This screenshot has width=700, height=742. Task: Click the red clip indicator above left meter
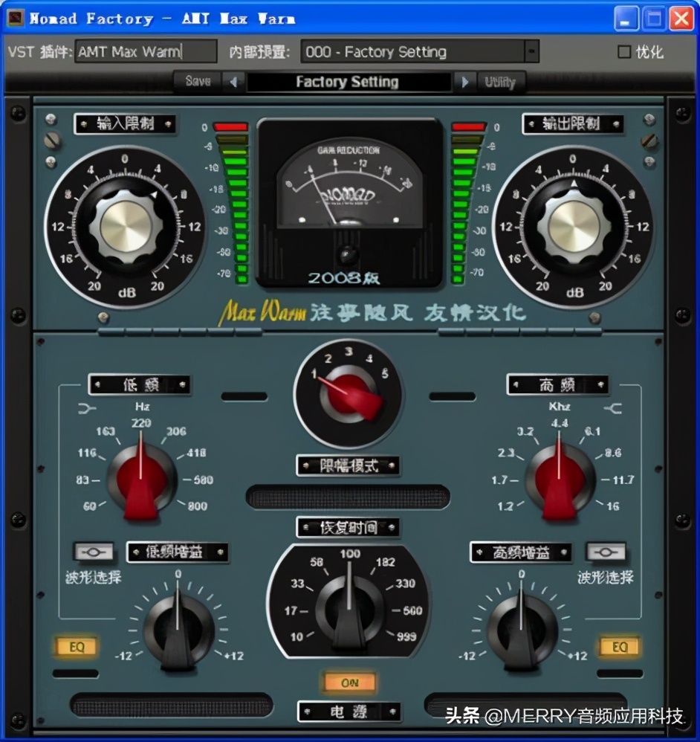tap(230, 128)
